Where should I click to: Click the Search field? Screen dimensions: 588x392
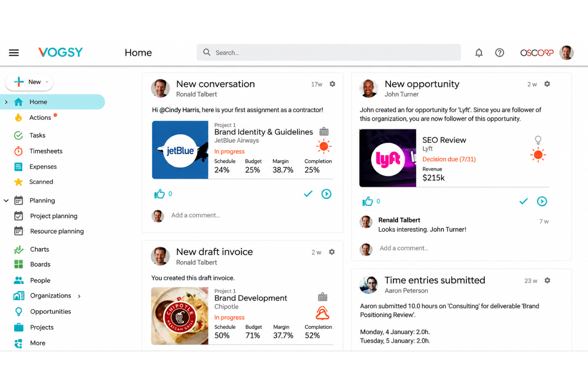point(329,52)
